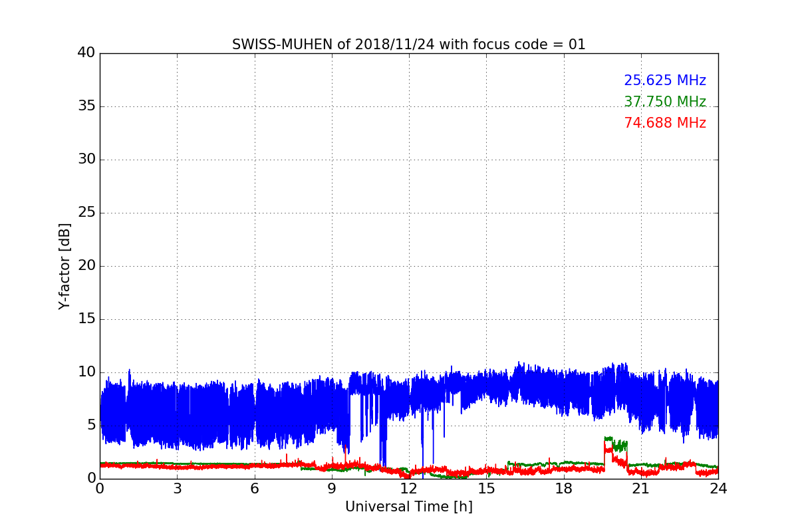Click x-axis tick label 6

[x=254, y=489]
